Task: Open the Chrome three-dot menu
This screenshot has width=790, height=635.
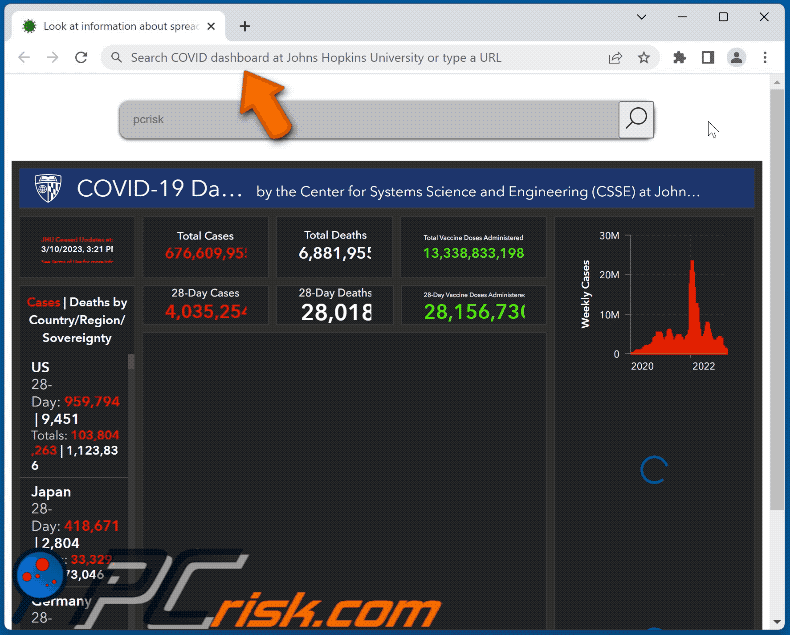Action: (765, 58)
